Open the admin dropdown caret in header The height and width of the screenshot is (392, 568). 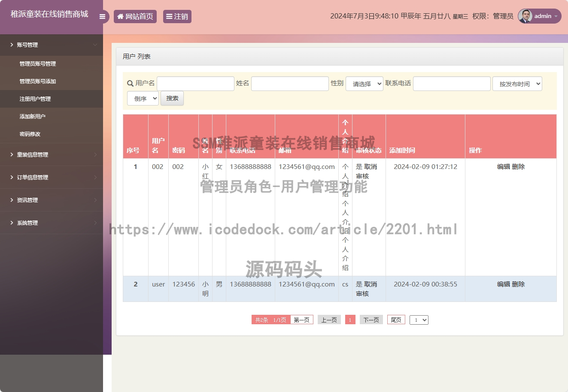click(x=556, y=16)
